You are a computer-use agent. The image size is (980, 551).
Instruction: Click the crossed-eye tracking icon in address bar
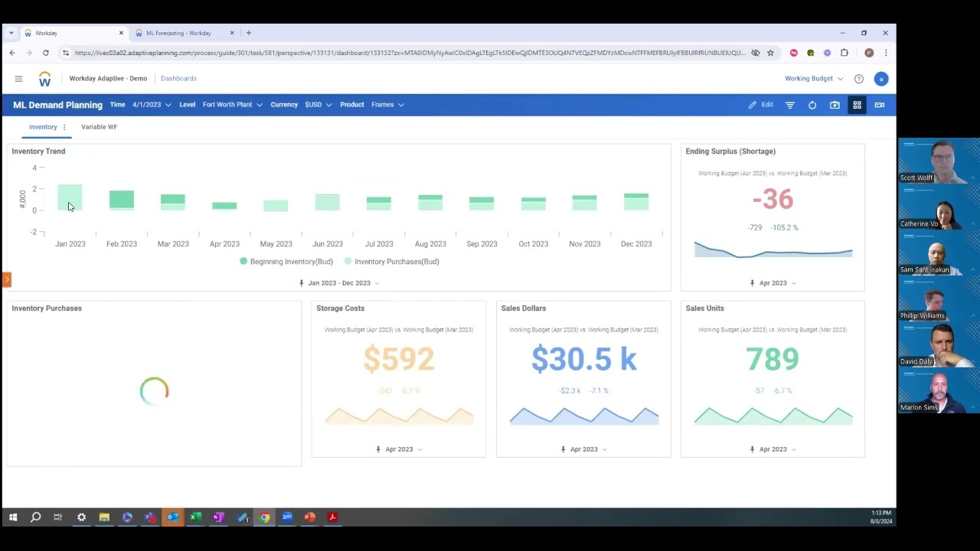755,53
